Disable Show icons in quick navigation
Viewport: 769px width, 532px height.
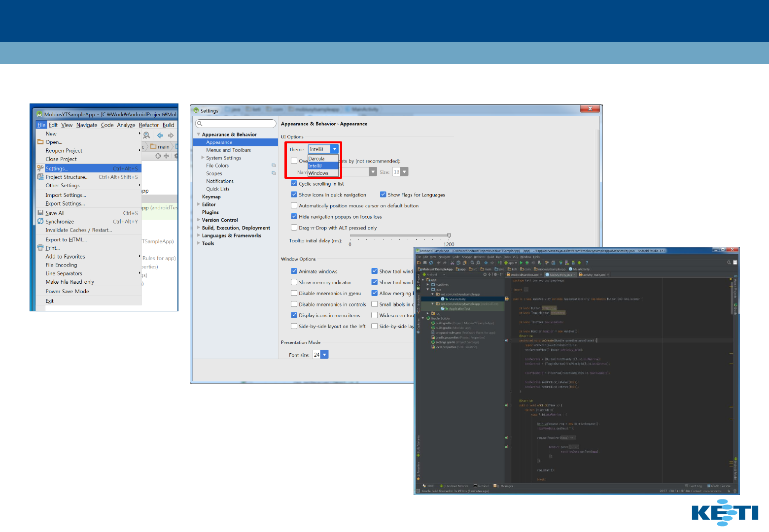(294, 195)
